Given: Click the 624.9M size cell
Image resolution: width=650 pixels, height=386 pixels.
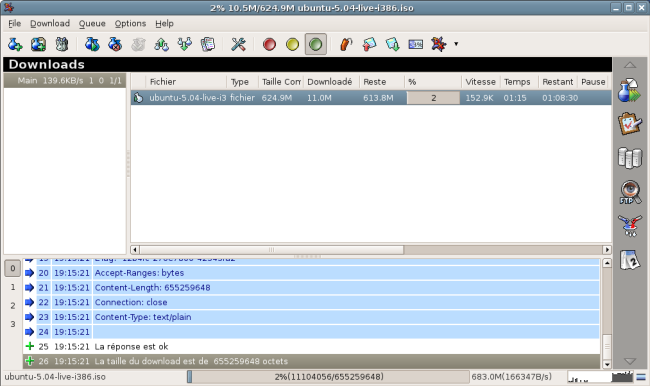Looking at the screenshot, I should point(277,98).
